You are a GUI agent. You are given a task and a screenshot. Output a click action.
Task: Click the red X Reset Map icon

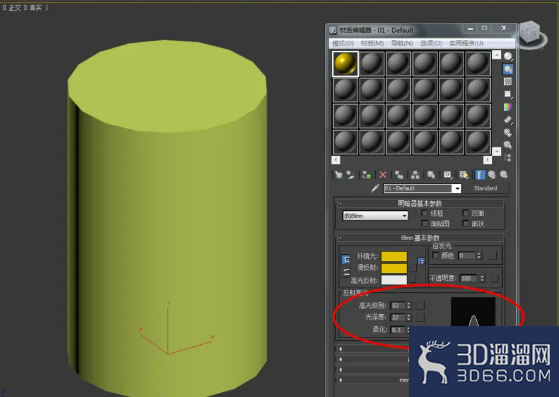[x=383, y=175]
